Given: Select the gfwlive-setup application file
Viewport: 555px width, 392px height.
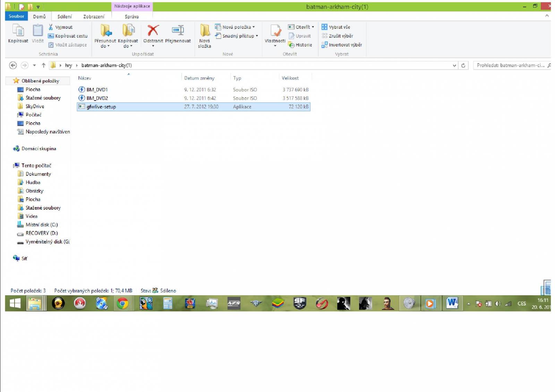Looking at the screenshot, I should coord(194,107).
